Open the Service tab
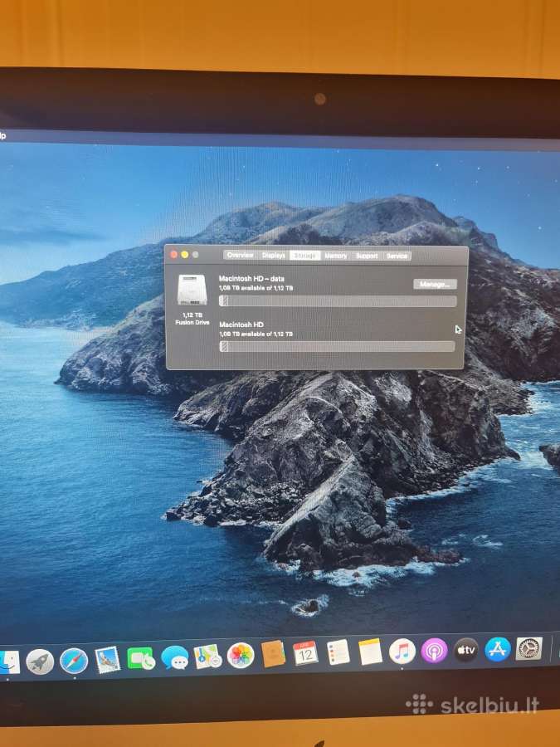 tap(397, 256)
